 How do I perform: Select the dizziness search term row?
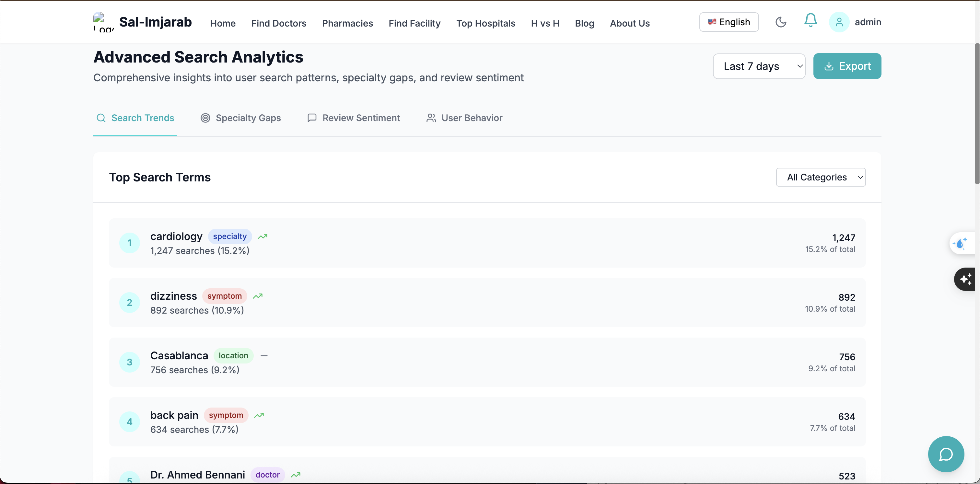[487, 303]
